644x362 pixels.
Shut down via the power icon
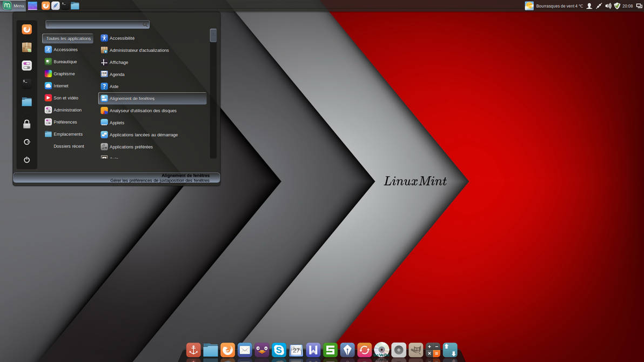tap(26, 159)
